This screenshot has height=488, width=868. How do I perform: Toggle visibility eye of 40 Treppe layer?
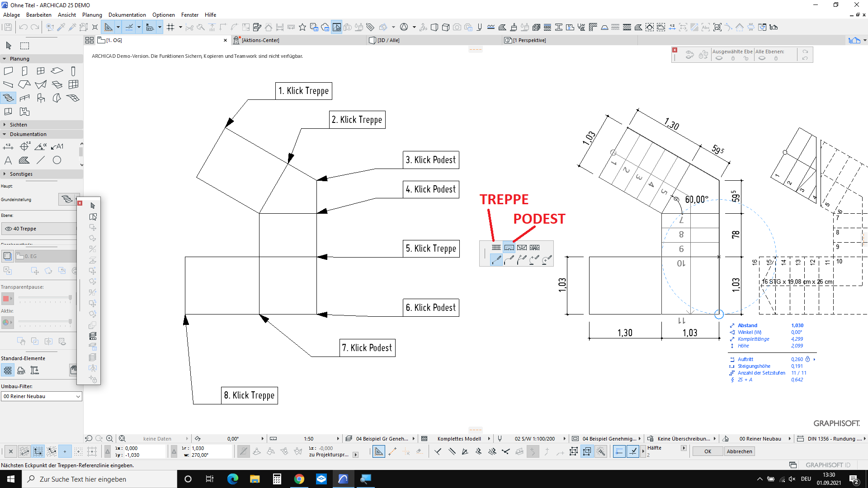8,229
